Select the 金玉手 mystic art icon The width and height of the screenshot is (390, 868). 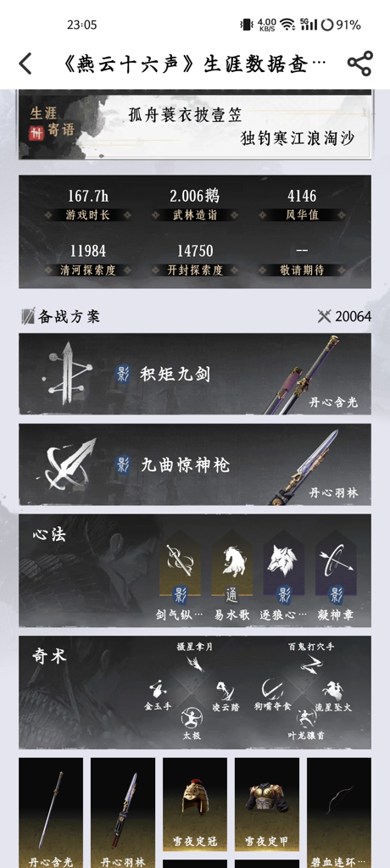click(158, 690)
